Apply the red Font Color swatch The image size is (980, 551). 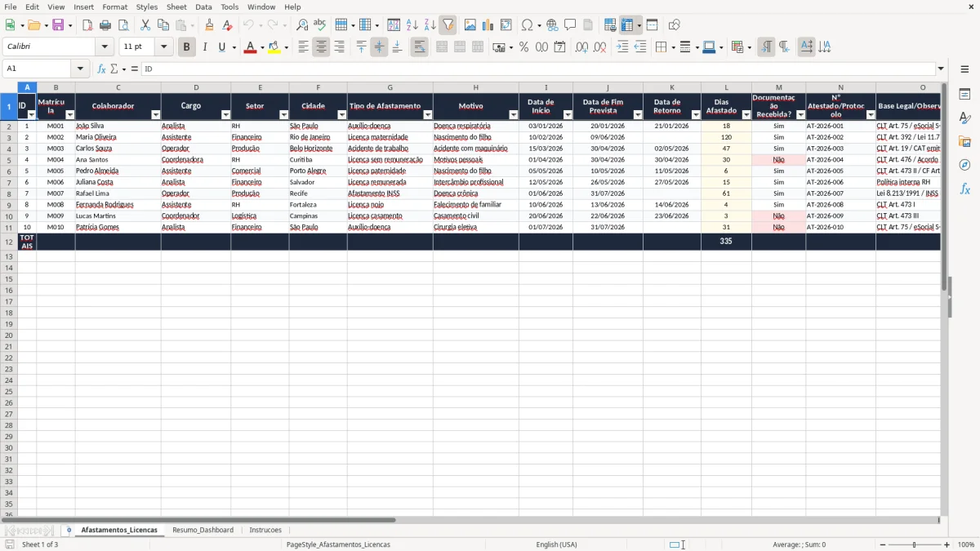click(249, 47)
